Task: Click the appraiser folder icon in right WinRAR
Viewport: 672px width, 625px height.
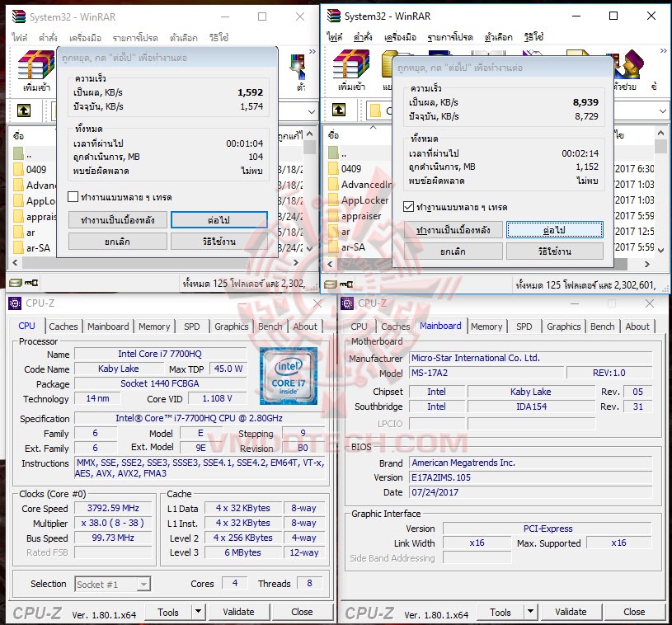Action: pos(333,216)
